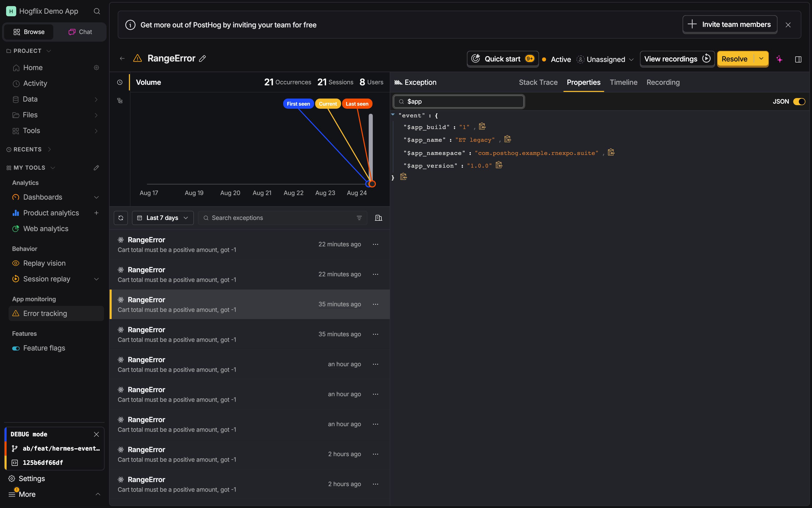
Task: Click the Last seen chart marker
Action: point(357,104)
